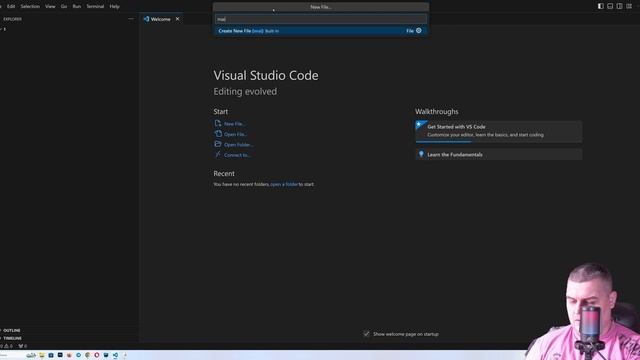Open the Go menu
Screen dimensions: 640x360
point(64,7)
